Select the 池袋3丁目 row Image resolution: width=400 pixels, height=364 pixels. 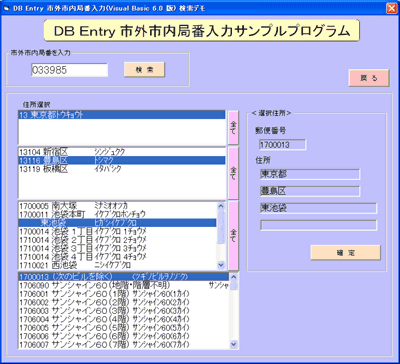tap(117, 248)
